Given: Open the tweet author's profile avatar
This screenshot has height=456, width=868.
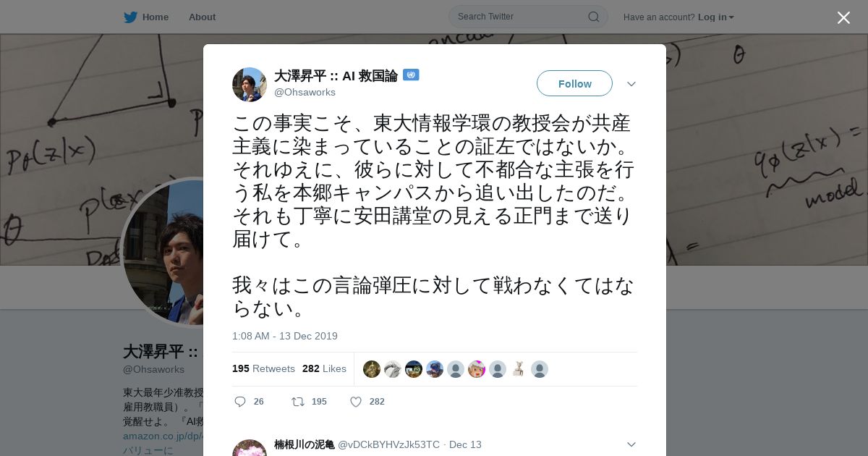Looking at the screenshot, I should click(x=250, y=85).
